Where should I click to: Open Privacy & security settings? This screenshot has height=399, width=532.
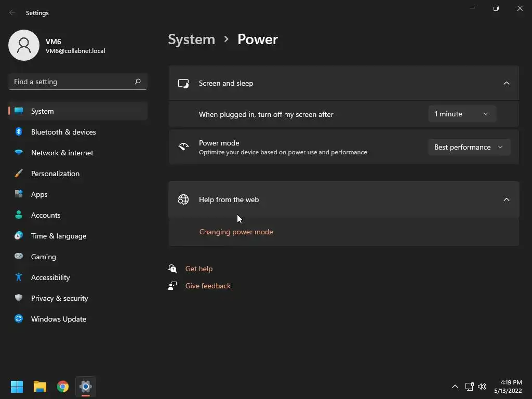click(60, 298)
